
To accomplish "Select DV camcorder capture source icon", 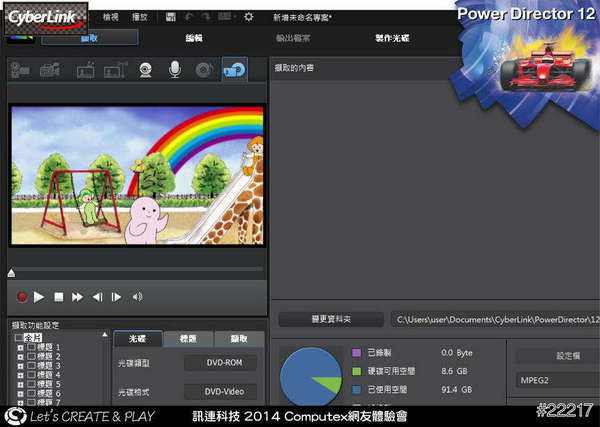I will (22, 70).
